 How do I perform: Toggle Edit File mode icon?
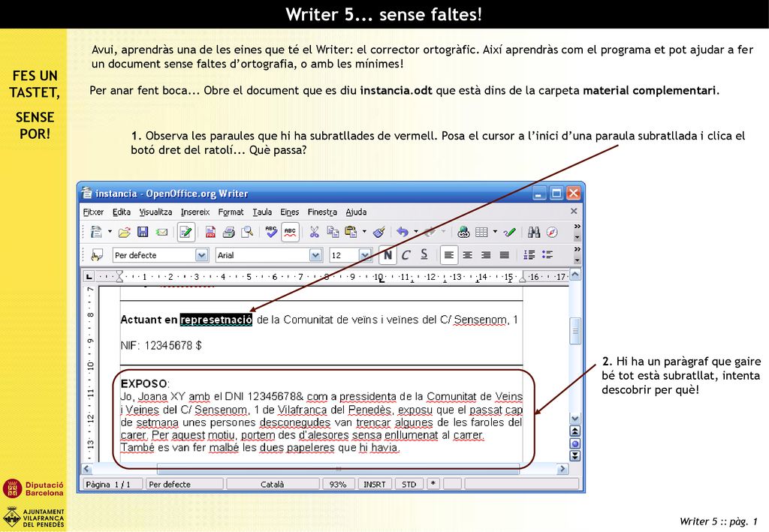[186, 232]
